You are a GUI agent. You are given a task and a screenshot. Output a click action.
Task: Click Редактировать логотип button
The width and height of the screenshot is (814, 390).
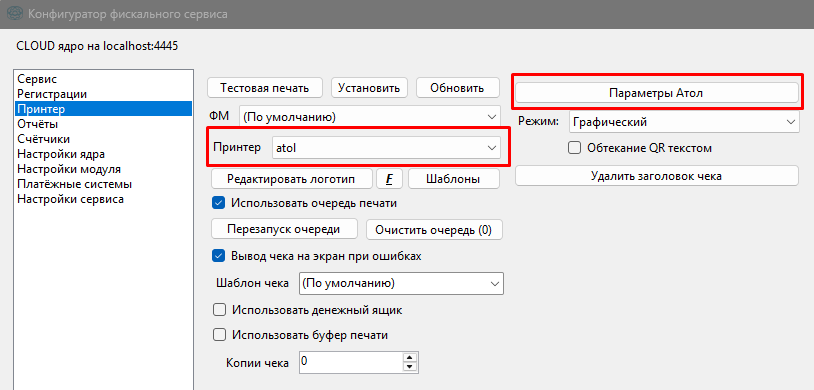tap(291, 179)
